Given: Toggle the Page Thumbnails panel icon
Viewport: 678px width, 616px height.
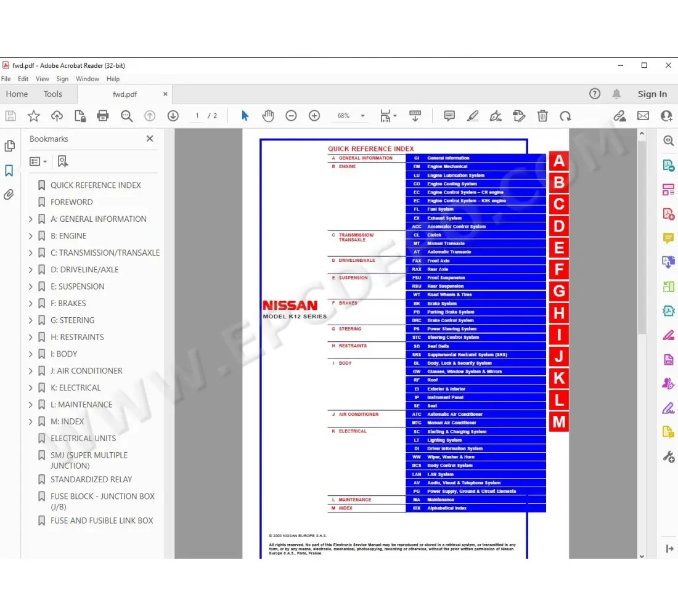Looking at the screenshot, I should click(x=9, y=146).
